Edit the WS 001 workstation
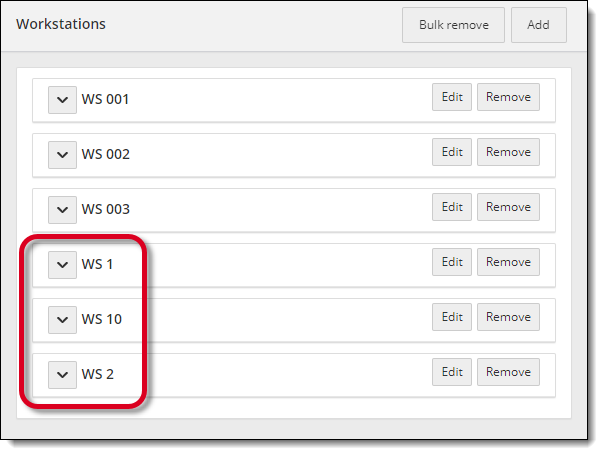 point(452,97)
